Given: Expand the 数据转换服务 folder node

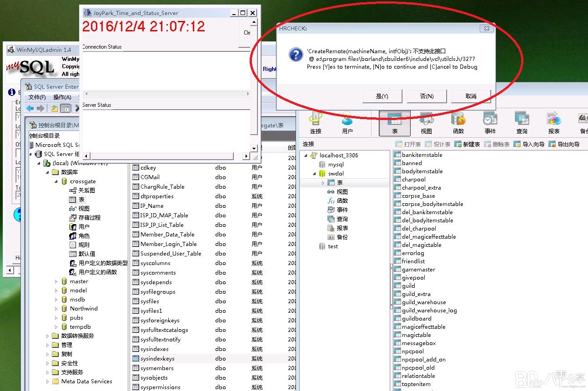Looking at the screenshot, I should [x=47, y=336].
